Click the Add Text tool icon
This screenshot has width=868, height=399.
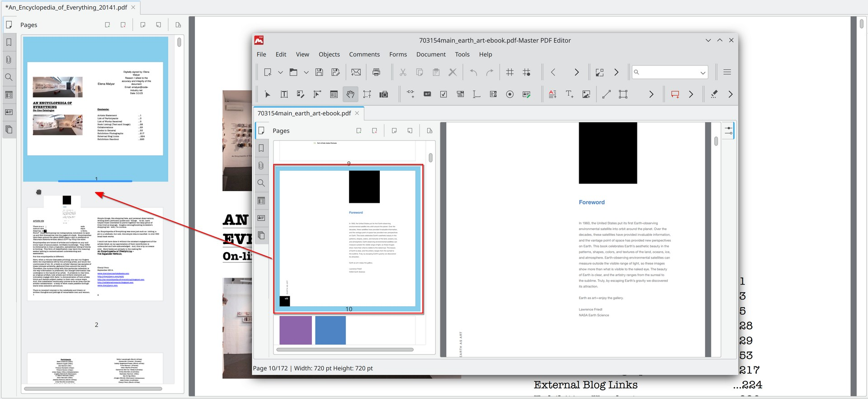[x=570, y=94]
